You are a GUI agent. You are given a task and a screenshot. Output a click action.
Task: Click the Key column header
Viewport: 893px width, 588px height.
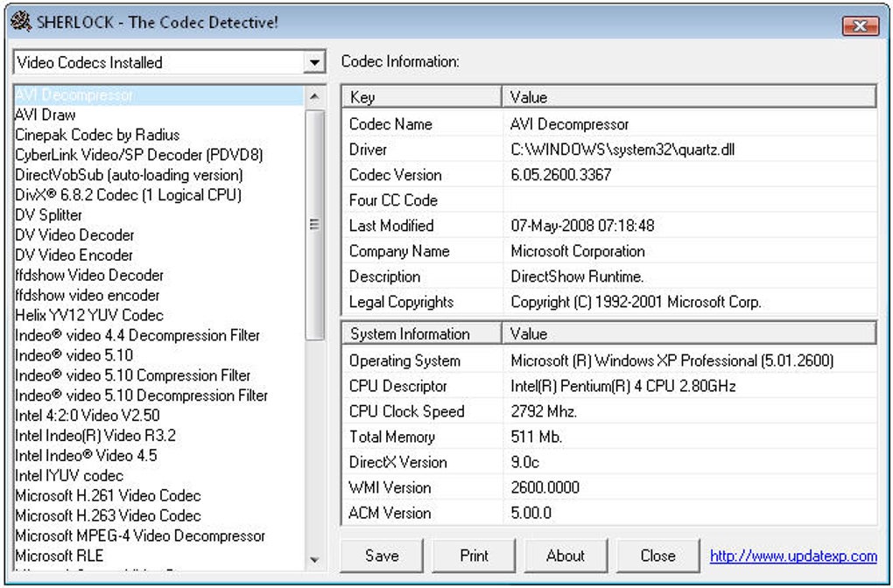pyautogui.click(x=421, y=97)
